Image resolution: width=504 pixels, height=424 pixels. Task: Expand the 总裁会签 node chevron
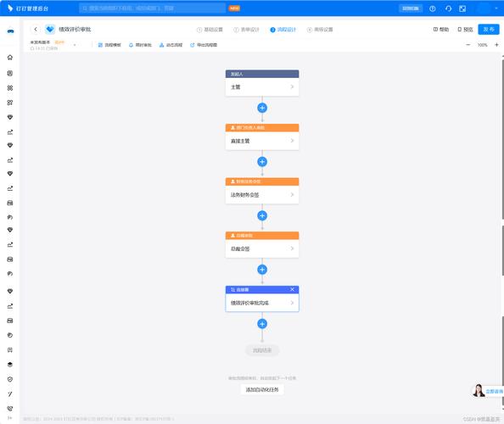tap(292, 248)
